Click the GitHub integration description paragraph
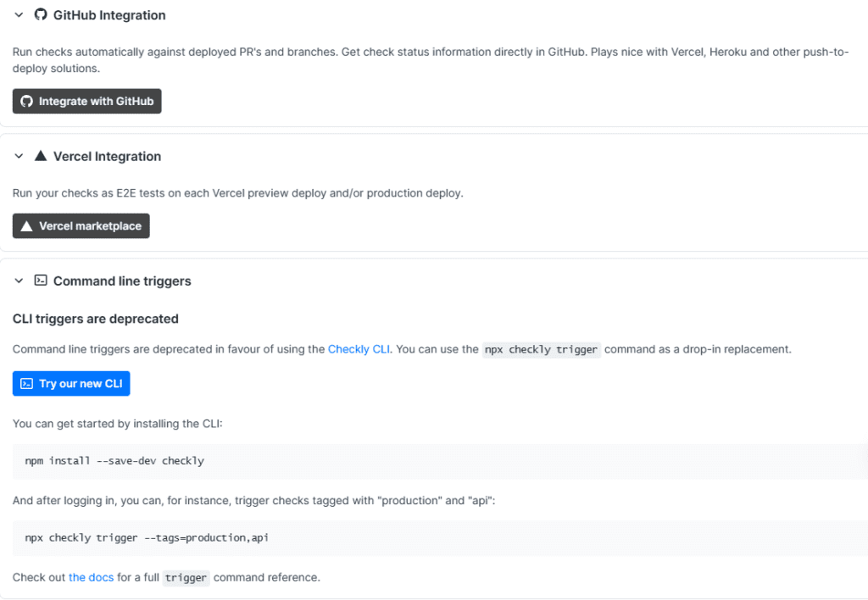 coord(431,60)
